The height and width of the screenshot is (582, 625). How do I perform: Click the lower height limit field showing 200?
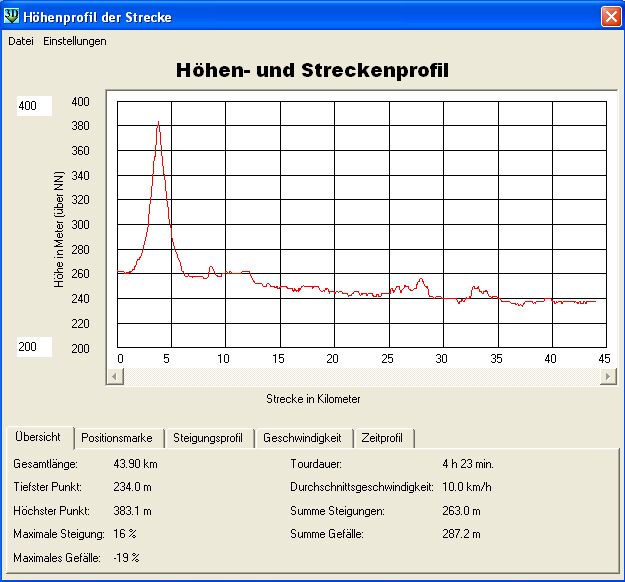click(x=34, y=347)
